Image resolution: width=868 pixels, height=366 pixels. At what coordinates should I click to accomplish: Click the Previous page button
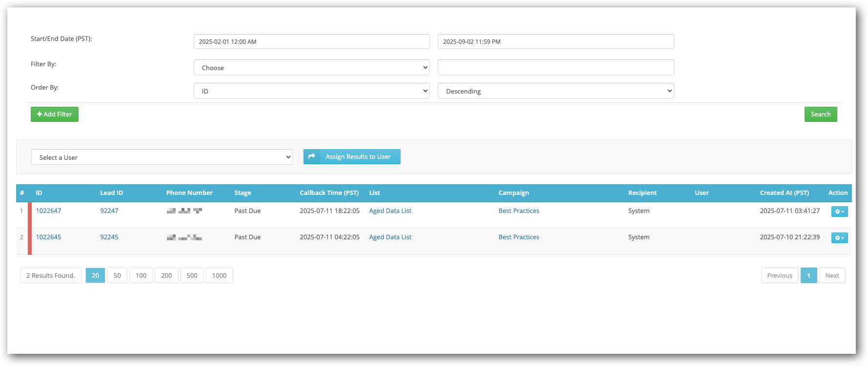coord(779,276)
